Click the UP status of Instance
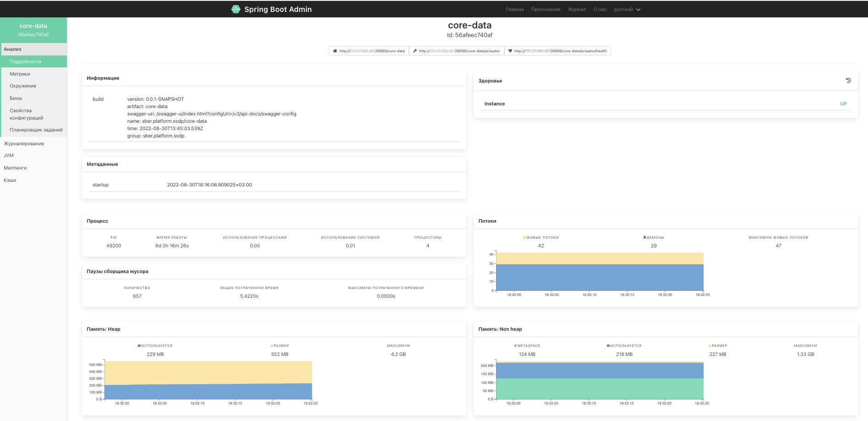Screen dimensions: 868x421 [843, 104]
